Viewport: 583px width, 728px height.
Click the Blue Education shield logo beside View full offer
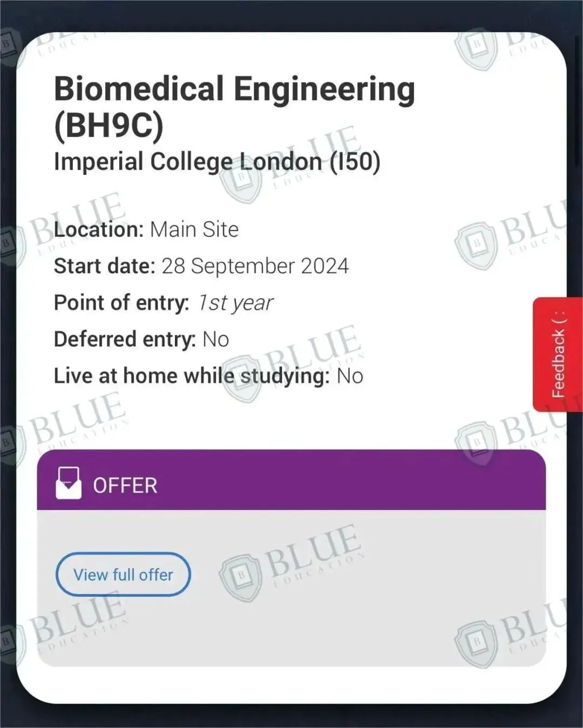click(241, 576)
